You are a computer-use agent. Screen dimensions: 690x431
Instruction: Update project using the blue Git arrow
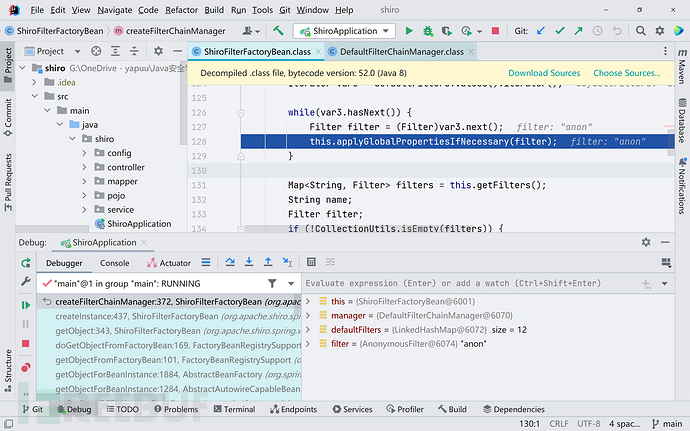[541, 31]
